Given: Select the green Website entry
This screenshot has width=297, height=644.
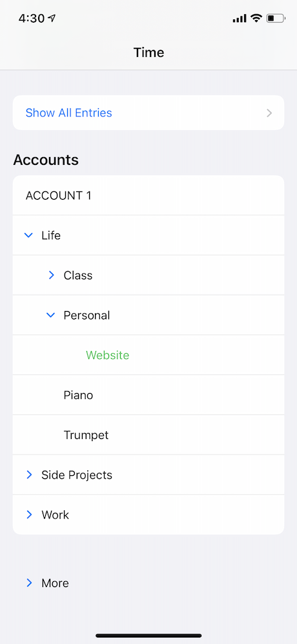Looking at the screenshot, I should point(107,355).
